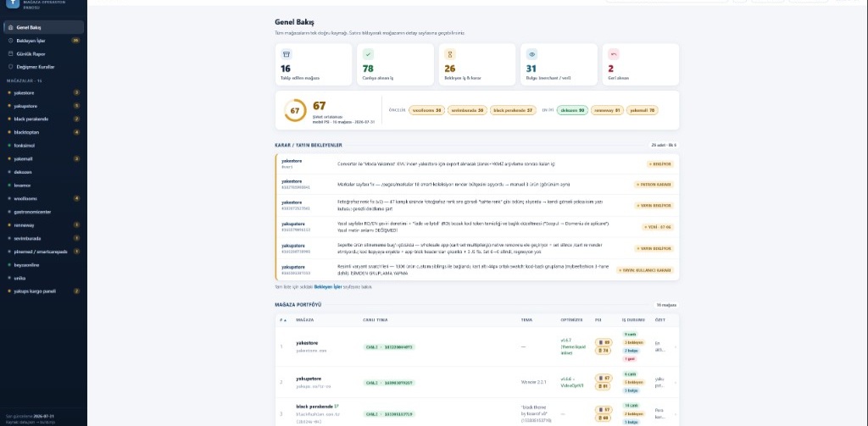Click the sort arrow in the # column header
868x426 pixels.
point(285,320)
